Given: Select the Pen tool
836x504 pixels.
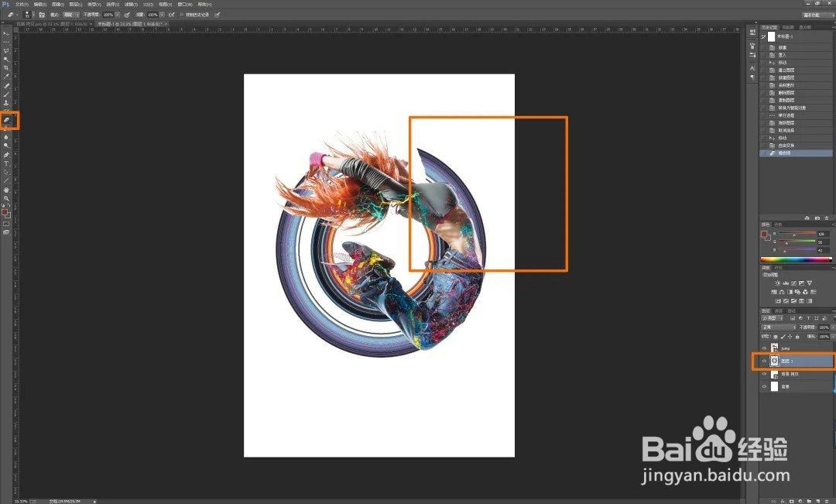Looking at the screenshot, I should pos(6,155).
